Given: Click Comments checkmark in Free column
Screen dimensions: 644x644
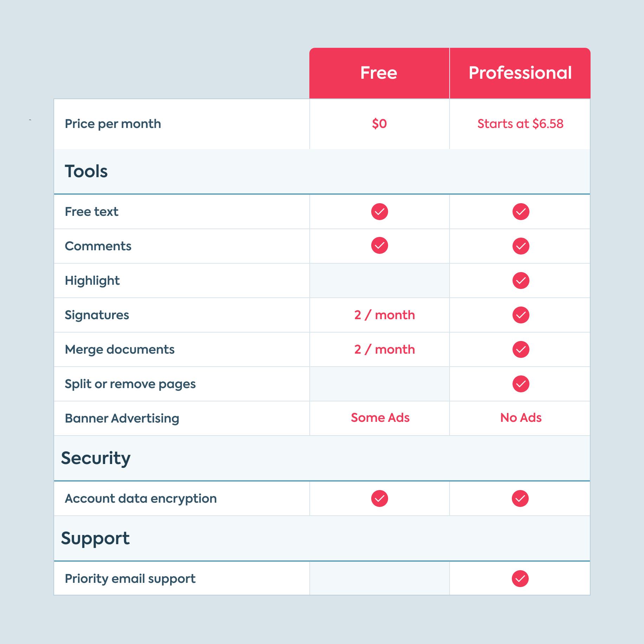Looking at the screenshot, I should (380, 246).
